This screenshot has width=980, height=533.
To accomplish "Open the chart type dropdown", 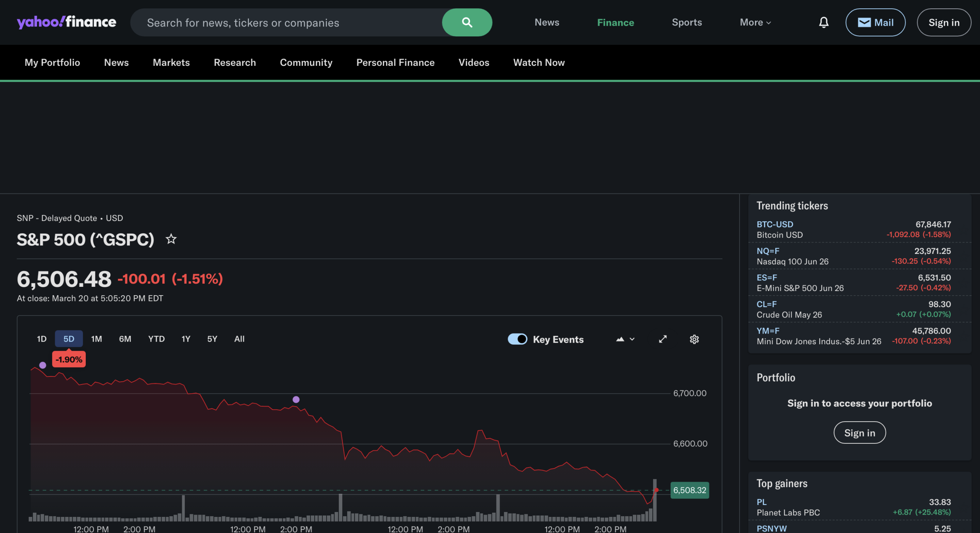I will (625, 339).
